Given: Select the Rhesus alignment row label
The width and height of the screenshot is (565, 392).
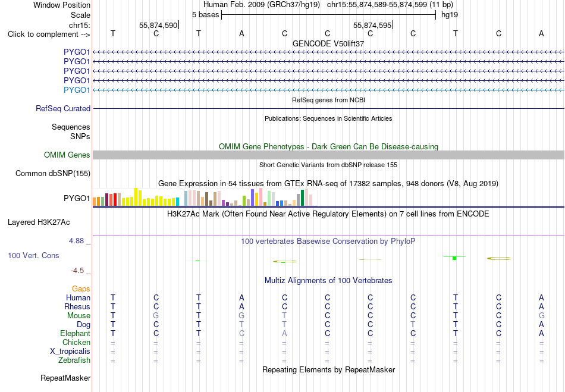Looking at the screenshot, I should click(x=77, y=306).
